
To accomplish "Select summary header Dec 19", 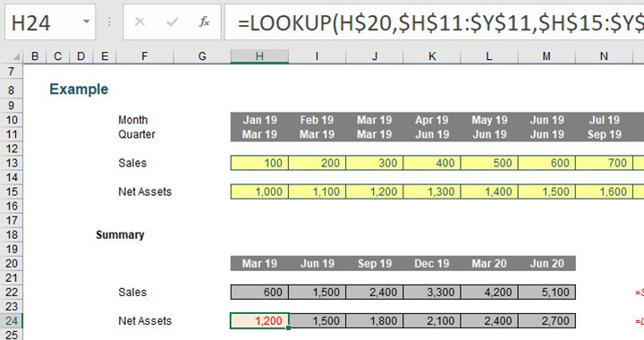I will (x=432, y=264).
